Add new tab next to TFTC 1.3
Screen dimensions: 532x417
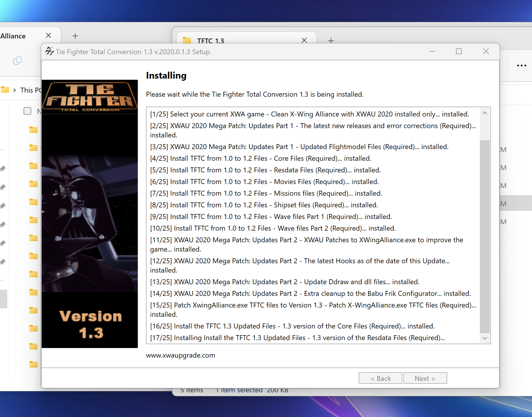tap(331, 40)
